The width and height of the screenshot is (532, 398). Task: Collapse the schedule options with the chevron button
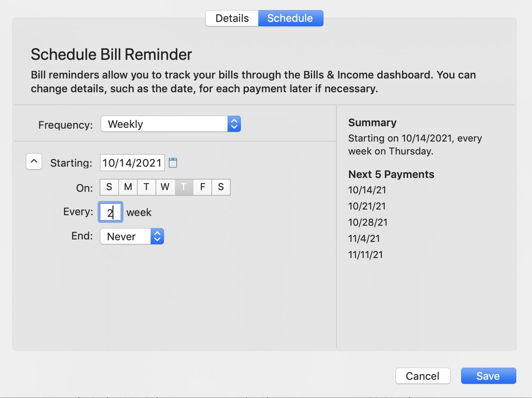(34, 162)
